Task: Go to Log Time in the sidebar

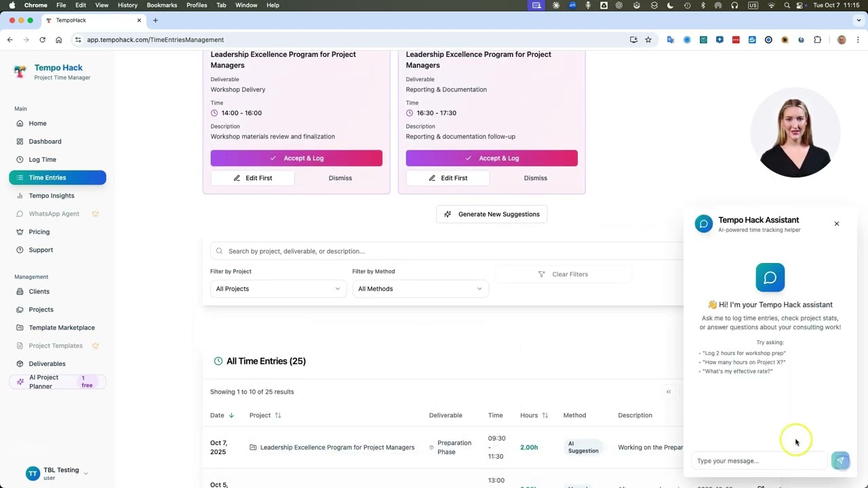Action: point(58,160)
